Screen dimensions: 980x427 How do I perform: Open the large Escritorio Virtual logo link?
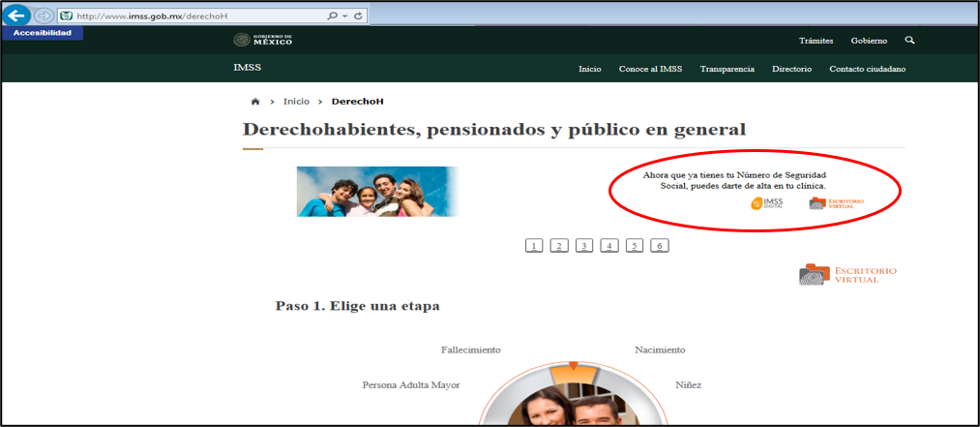847,274
